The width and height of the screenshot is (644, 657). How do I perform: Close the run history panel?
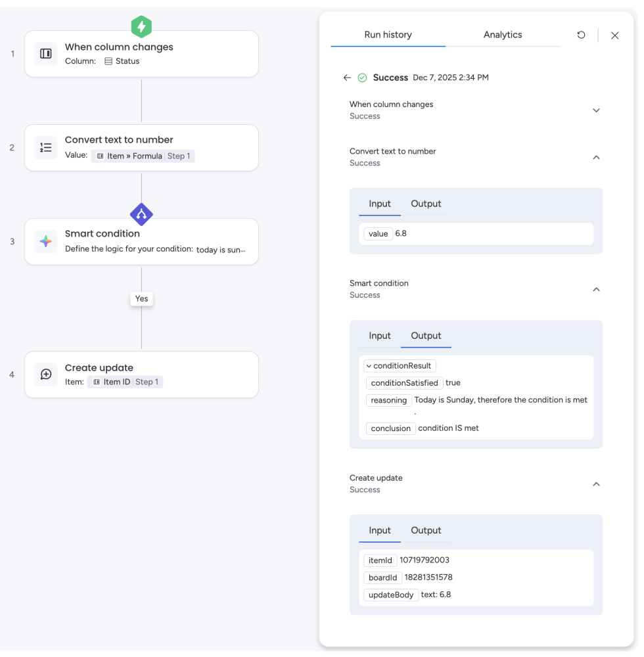pyautogui.click(x=614, y=35)
